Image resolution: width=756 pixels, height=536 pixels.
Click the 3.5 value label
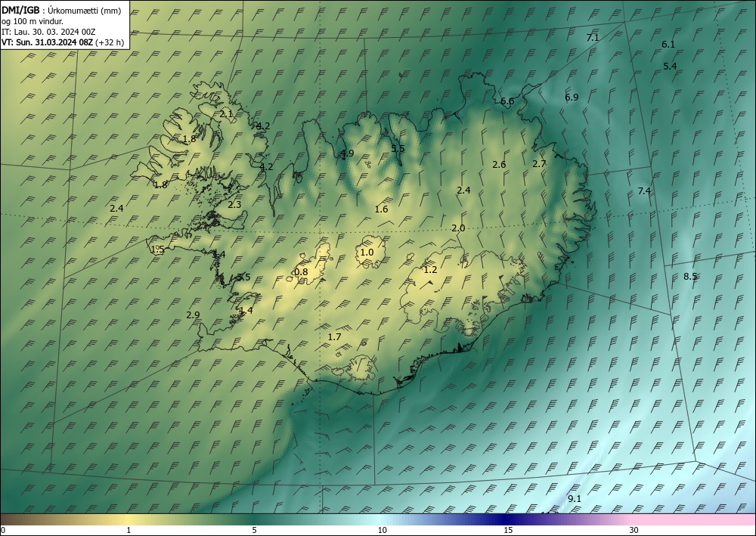tap(244, 277)
